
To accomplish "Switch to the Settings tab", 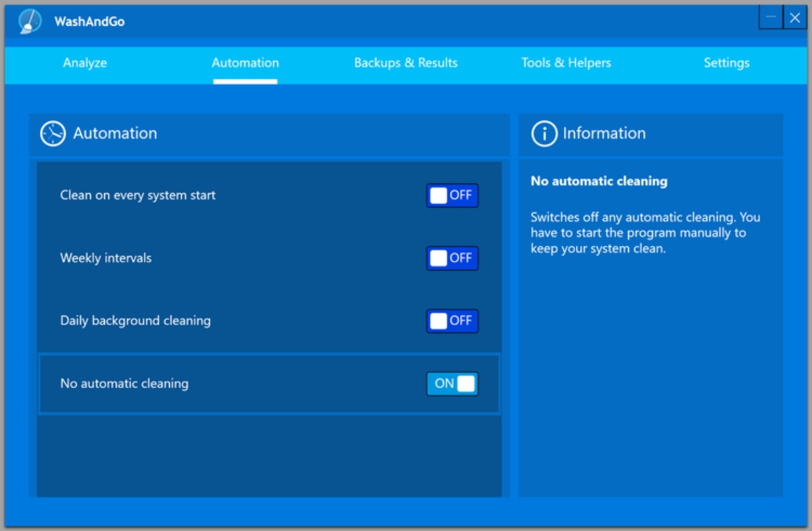I will pyautogui.click(x=726, y=63).
